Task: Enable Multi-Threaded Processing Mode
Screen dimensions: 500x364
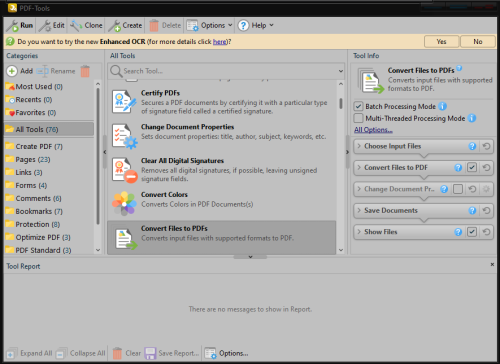Action: point(358,118)
